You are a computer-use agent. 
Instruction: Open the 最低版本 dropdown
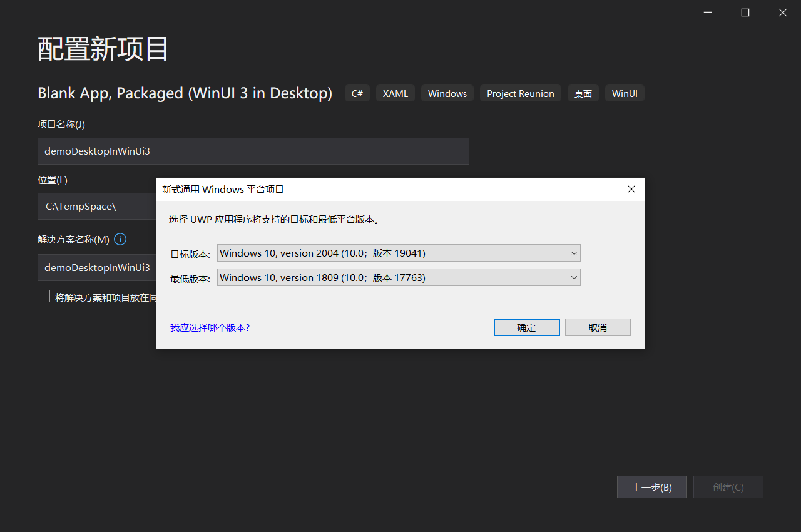pyautogui.click(x=399, y=277)
